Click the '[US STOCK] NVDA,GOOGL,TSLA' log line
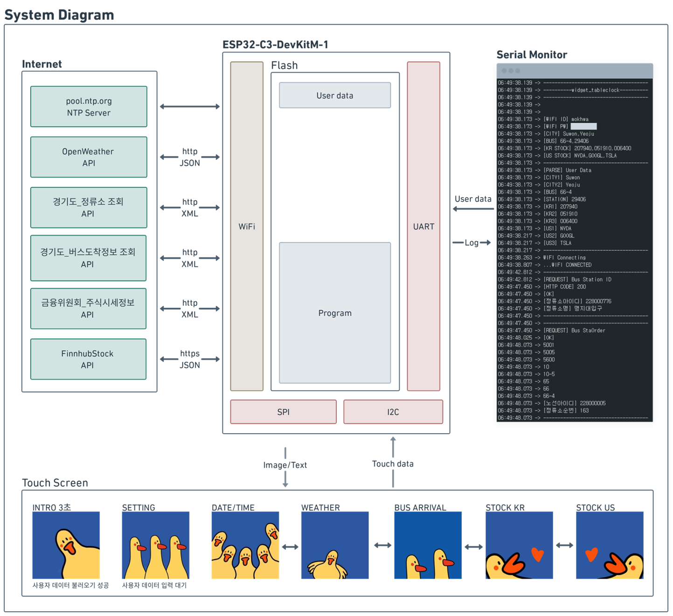The height and width of the screenshot is (616, 673). click(557, 155)
